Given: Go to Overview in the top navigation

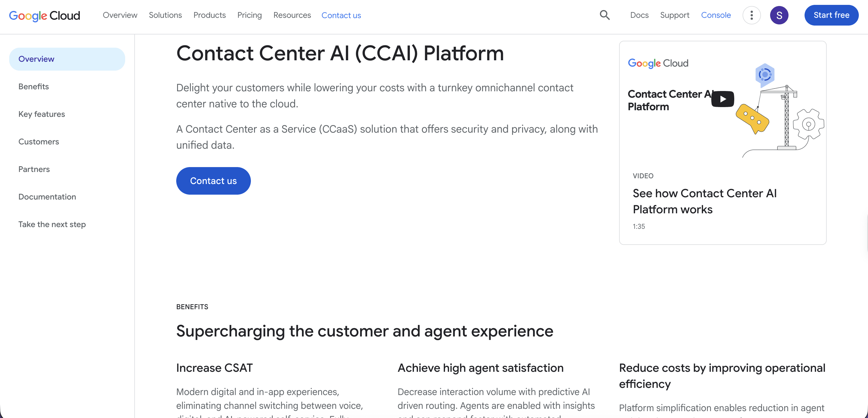Looking at the screenshot, I should (x=120, y=15).
